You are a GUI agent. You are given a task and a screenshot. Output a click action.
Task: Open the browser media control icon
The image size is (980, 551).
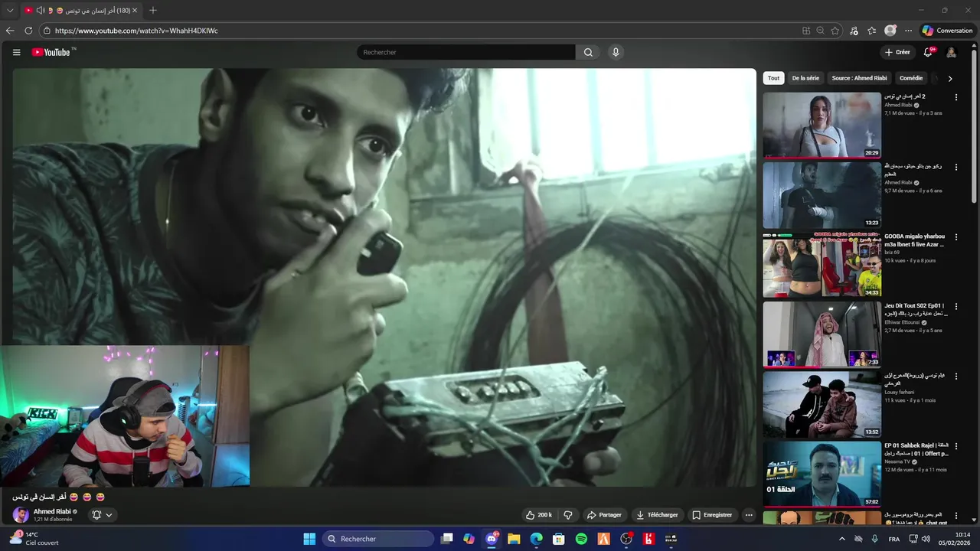tap(854, 31)
